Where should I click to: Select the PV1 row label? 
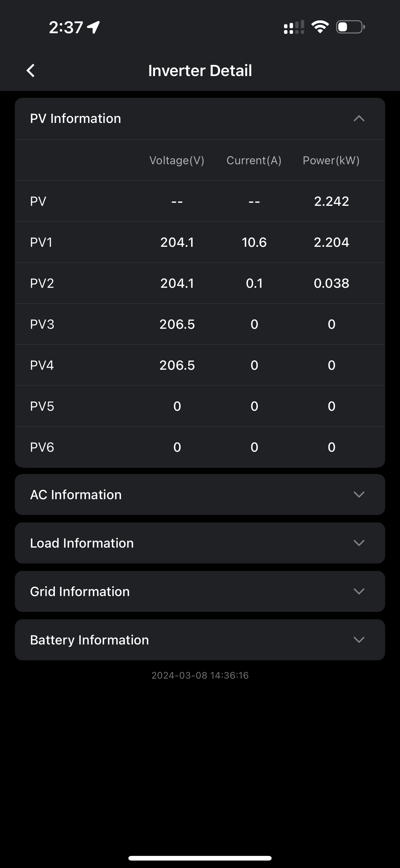click(42, 242)
